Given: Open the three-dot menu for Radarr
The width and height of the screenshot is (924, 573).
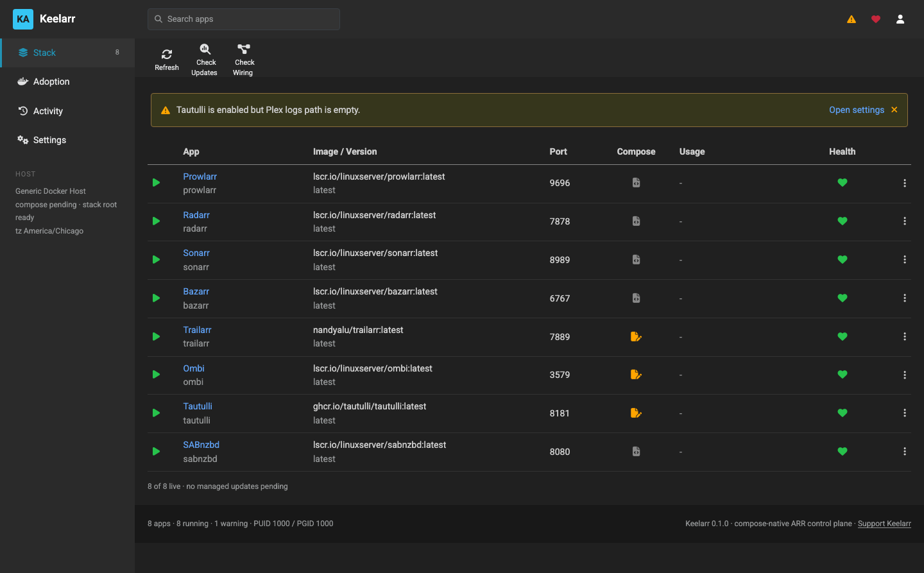Looking at the screenshot, I should pyautogui.click(x=905, y=221).
